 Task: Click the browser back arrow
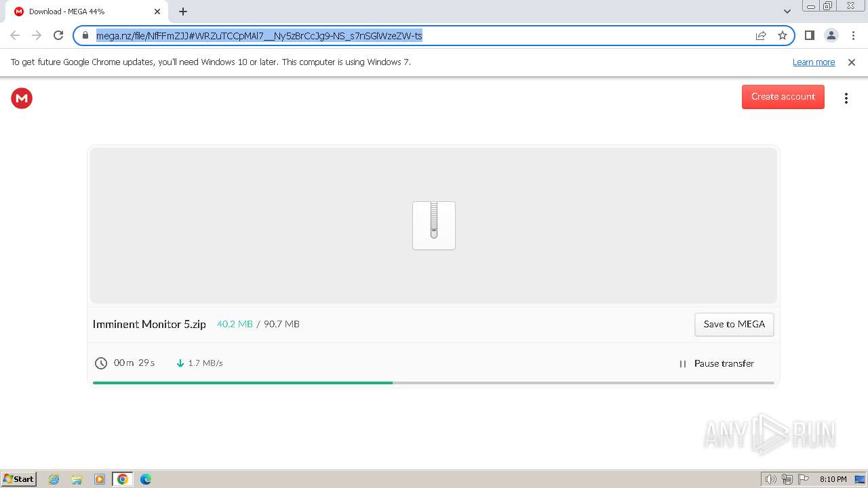click(15, 35)
